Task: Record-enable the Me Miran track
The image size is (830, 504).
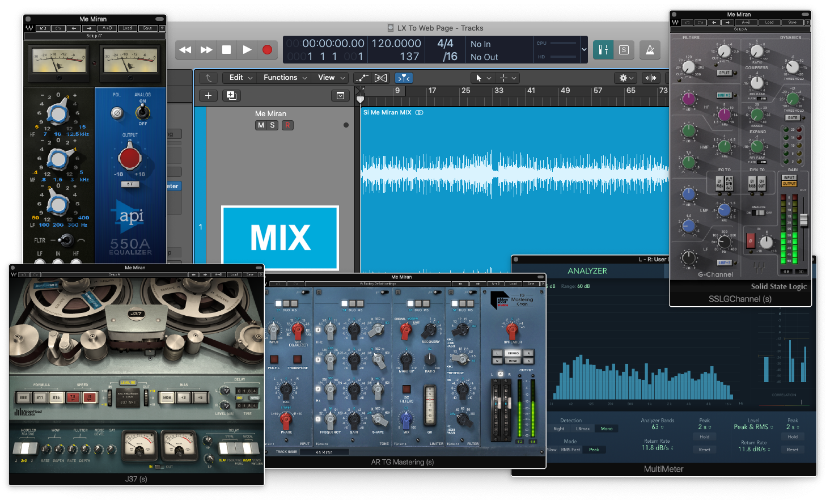Action: 287,125
